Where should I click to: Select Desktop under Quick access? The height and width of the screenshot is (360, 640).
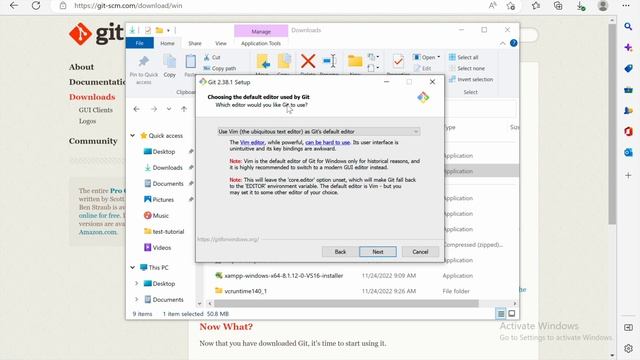[164, 151]
